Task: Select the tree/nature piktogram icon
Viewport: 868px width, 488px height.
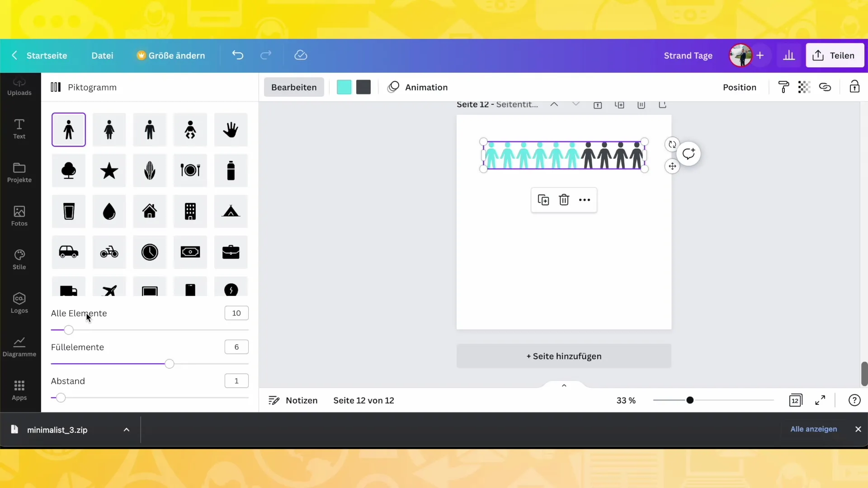Action: [x=69, y=170]
